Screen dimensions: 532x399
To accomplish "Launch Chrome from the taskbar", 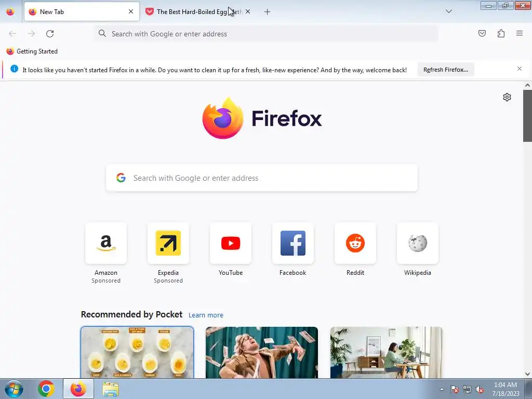I will point(46,389).
